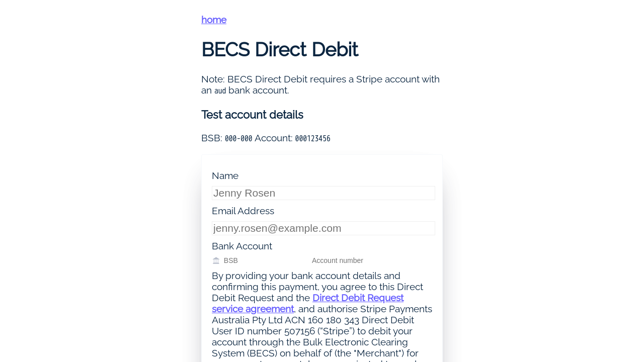Screen dimensions: 644x362
Task: Click the Test account details heading
Action: tap(252, 115)
